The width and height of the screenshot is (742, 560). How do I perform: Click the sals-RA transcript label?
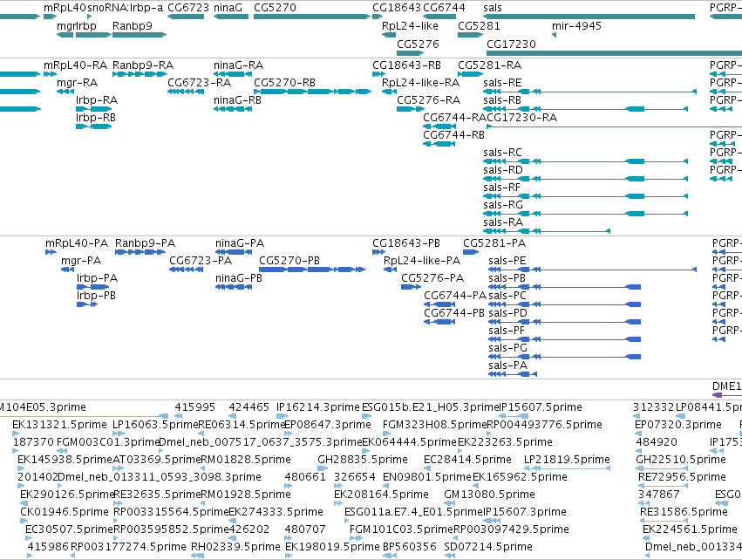click(503, 222)
